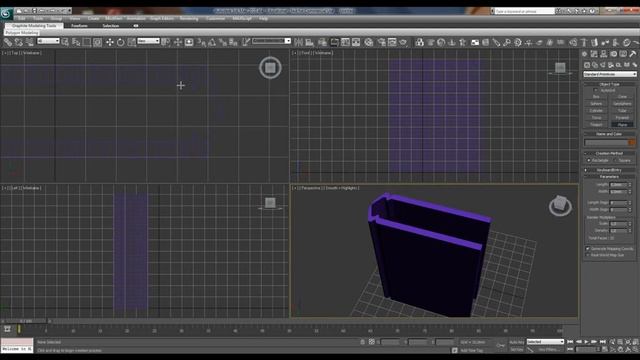Viewport: 640px width, 360px height.
Task: Switch to the Display command panel
Action: click(x=623, y=53)
